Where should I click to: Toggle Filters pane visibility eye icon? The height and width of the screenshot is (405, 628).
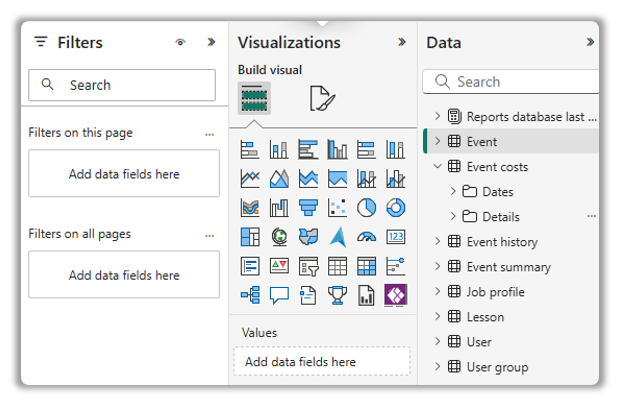(180, 42)
